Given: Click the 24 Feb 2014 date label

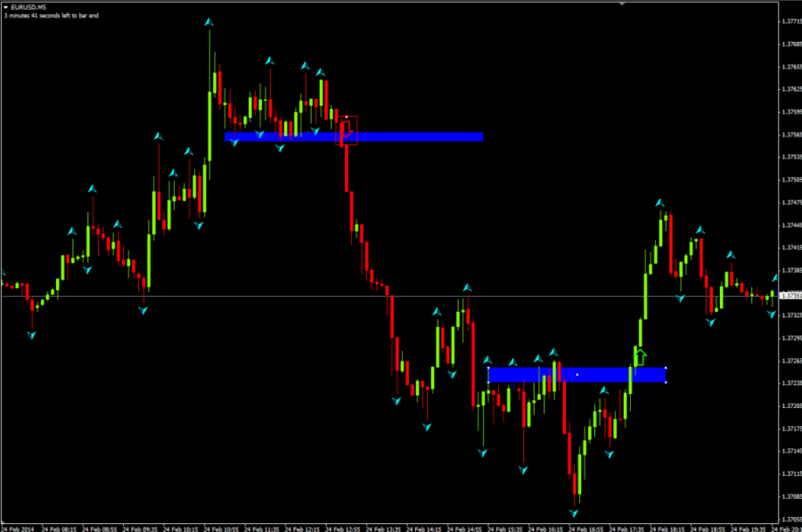Looking at the screenshot, I should [20, 528].
